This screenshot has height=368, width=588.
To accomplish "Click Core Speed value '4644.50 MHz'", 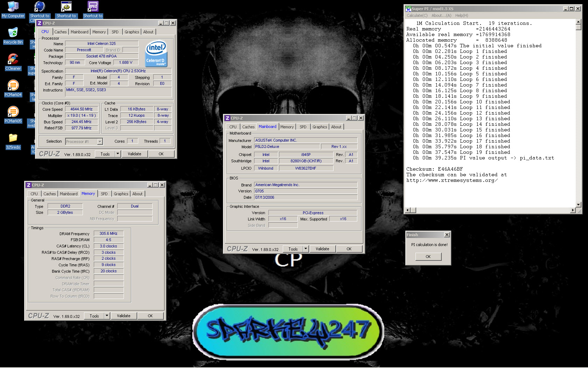I will point(82,109).
